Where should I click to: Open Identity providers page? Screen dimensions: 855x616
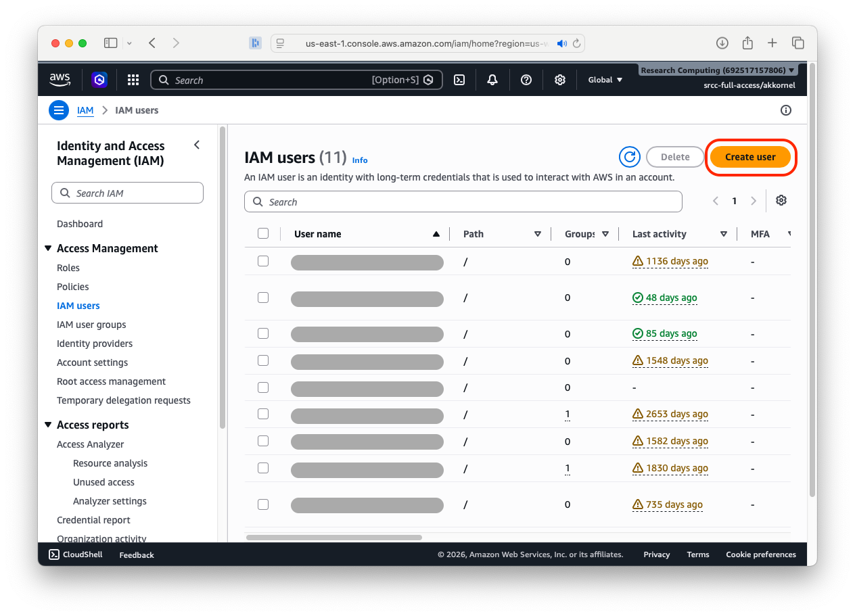95,343
